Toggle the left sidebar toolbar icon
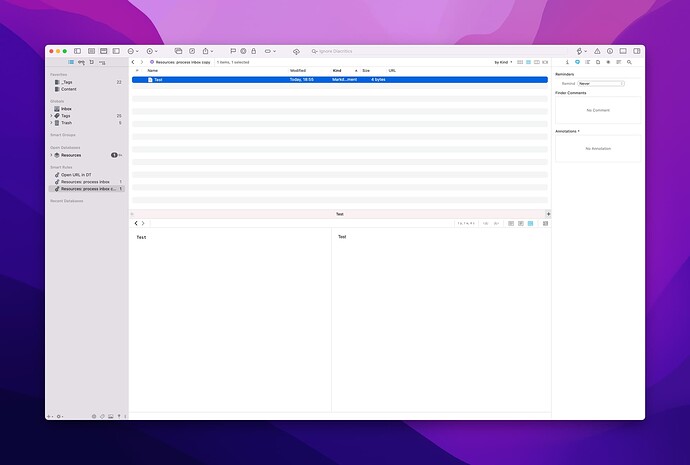The height and width of the screenshot is (465, 690). (77, 51)
